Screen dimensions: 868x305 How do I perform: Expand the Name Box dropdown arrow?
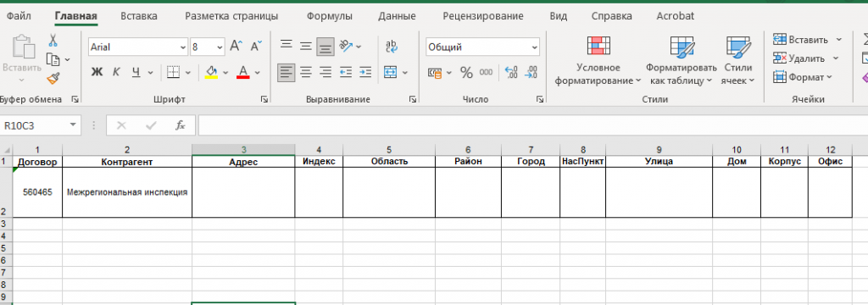tap(73, 125)
